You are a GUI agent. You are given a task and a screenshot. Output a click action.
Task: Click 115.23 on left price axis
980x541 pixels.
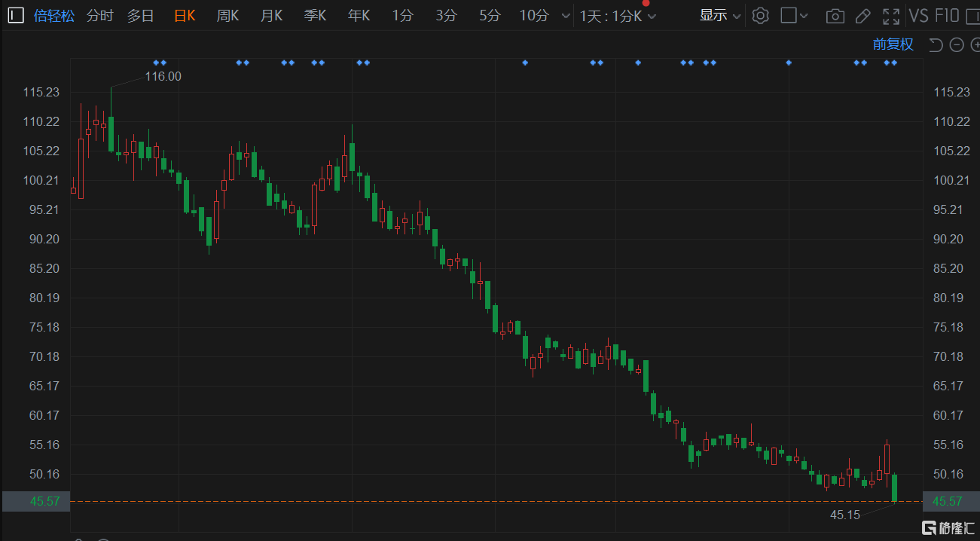(x=41, y=92)
